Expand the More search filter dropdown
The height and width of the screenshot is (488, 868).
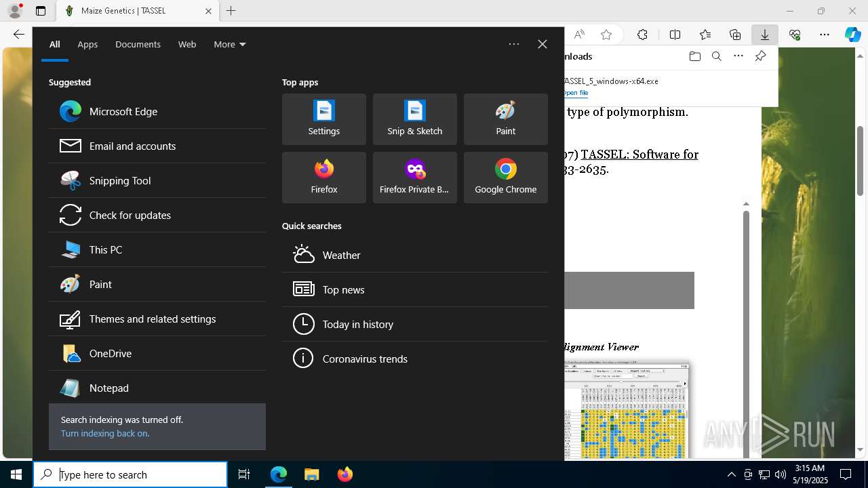(230, 44)
